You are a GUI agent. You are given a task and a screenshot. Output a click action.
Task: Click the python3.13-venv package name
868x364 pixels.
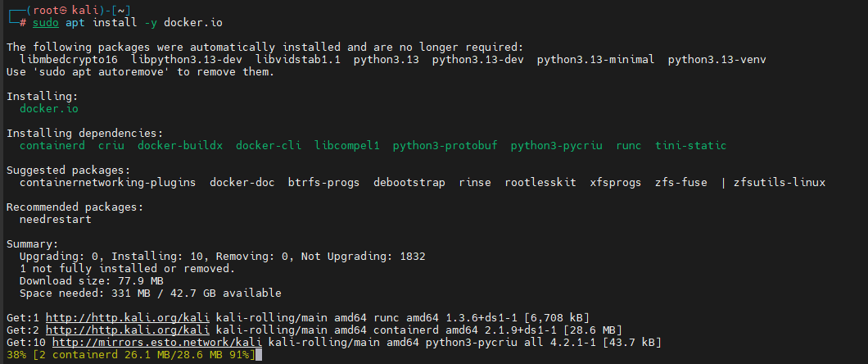717,59
